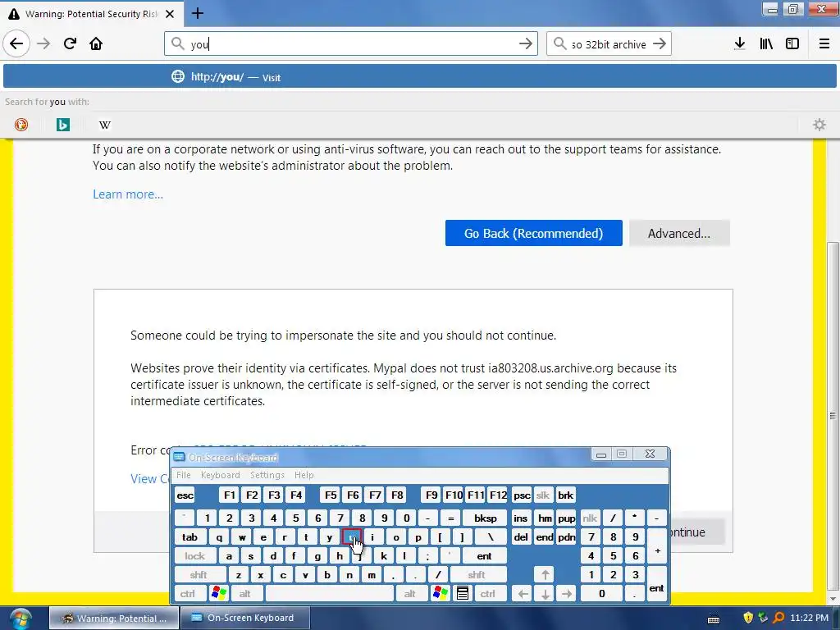Search with DuckDuckGo engine icon
The height and width of the screenshot is (630, 840).
(21, 125)
